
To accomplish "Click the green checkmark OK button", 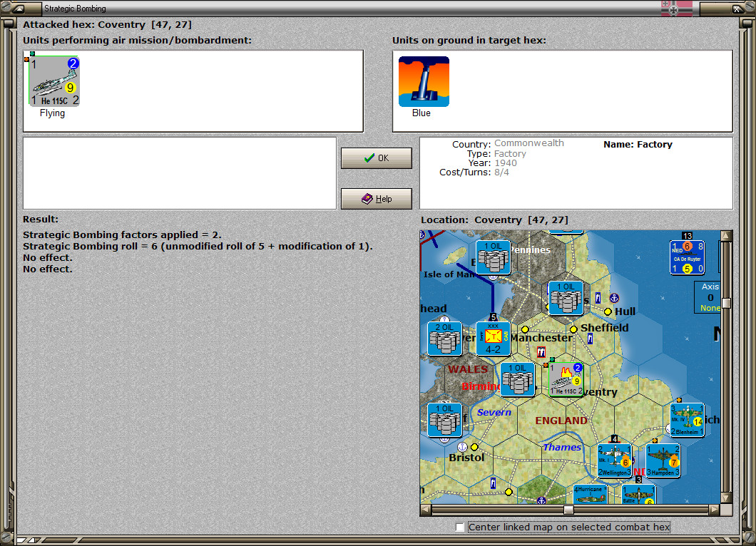I will (377, 158).
